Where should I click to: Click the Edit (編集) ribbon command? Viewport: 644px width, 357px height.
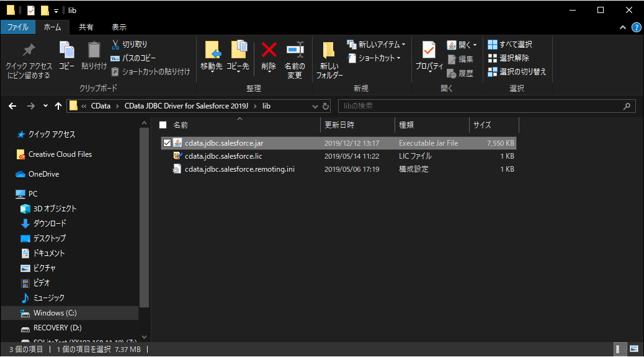coord(460,59)
